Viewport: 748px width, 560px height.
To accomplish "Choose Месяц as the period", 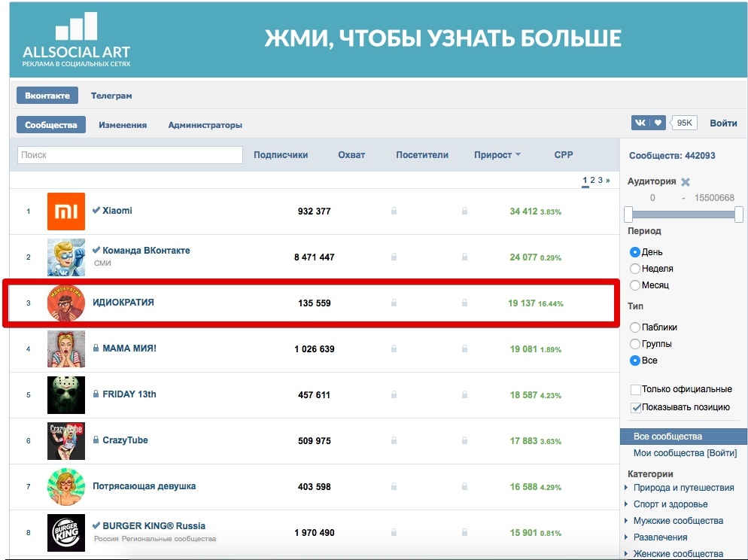I will tap(634, 285).
